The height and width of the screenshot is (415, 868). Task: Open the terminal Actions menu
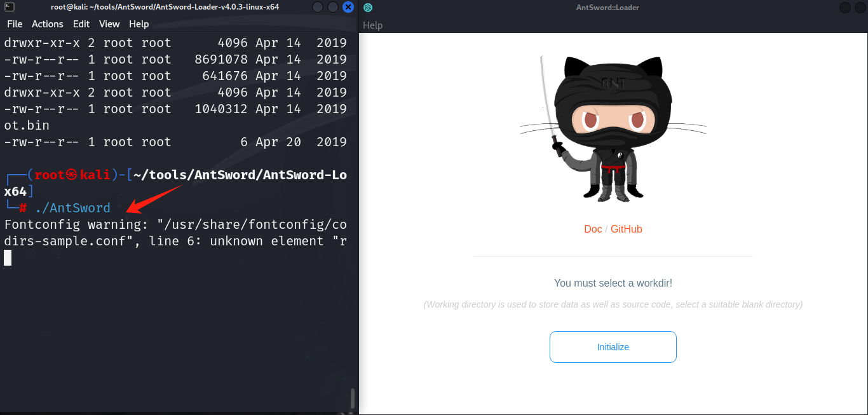pyautogui.click(x=48, y=24)
